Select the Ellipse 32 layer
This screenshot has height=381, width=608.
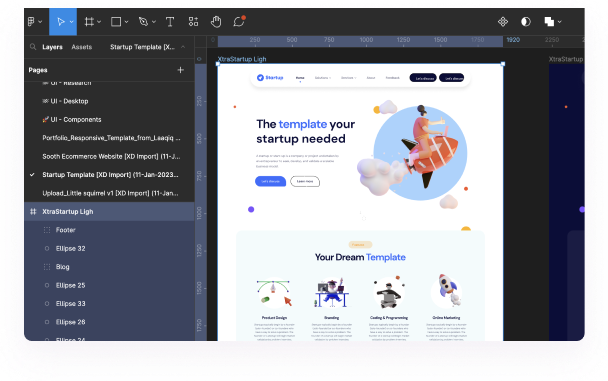[x=109, y=248]
